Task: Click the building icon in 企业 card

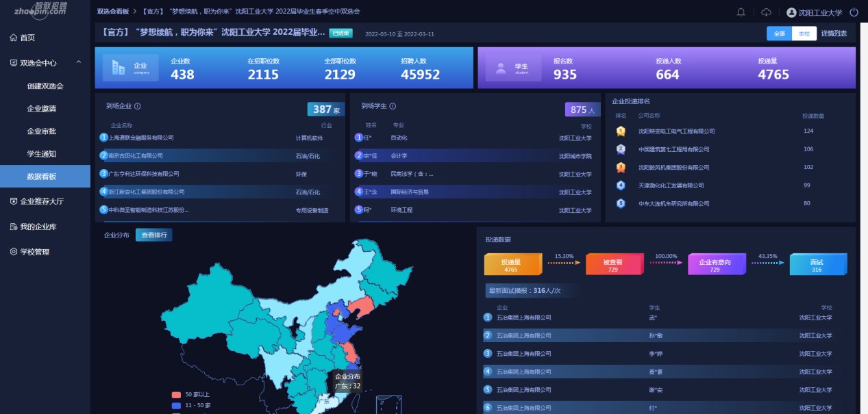Action: pos(119,68)
